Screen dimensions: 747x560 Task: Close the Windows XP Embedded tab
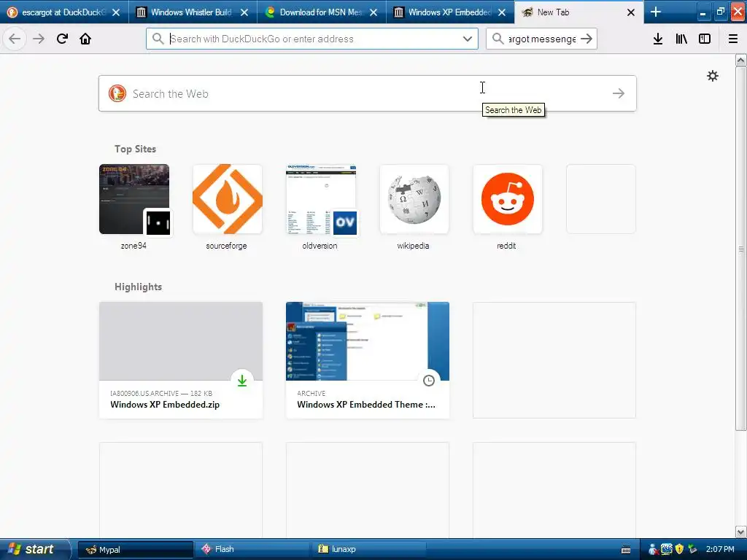502,12
